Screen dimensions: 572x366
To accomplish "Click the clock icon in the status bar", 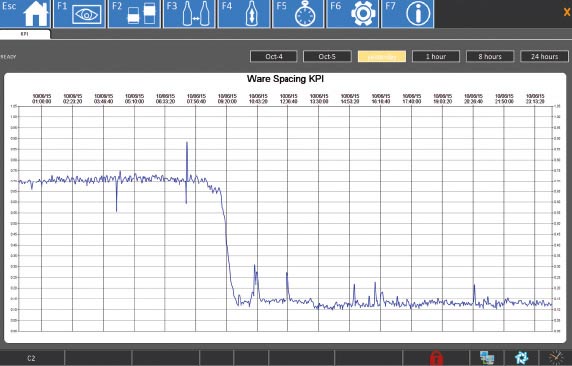I will click(x=556, y=358).
